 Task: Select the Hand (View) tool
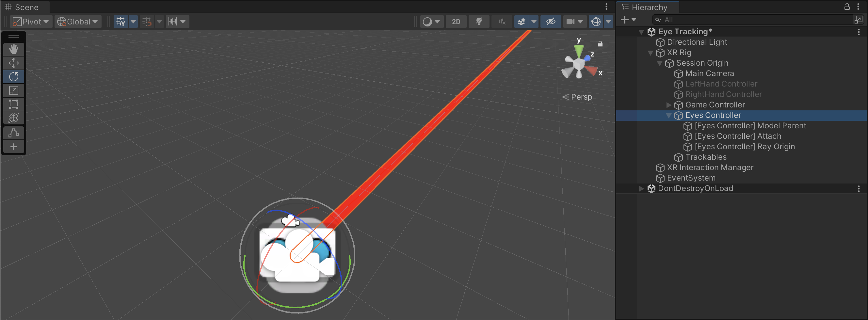click(13, 49)
